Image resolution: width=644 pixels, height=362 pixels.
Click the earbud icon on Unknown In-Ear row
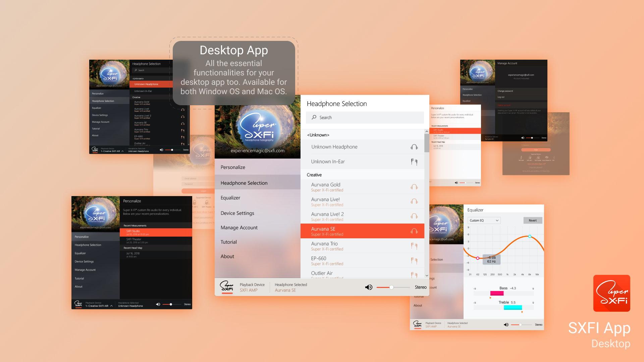[x=414, y=162]
